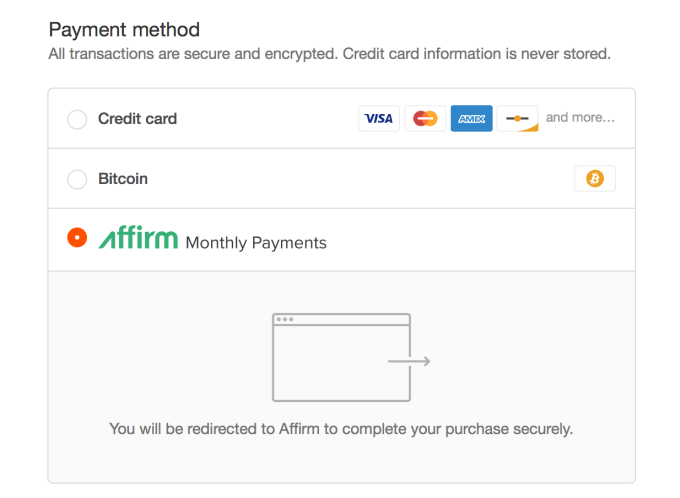Click the Visa card icon
680x498 pixels.
pyautogui.click(x=378, y=118)
